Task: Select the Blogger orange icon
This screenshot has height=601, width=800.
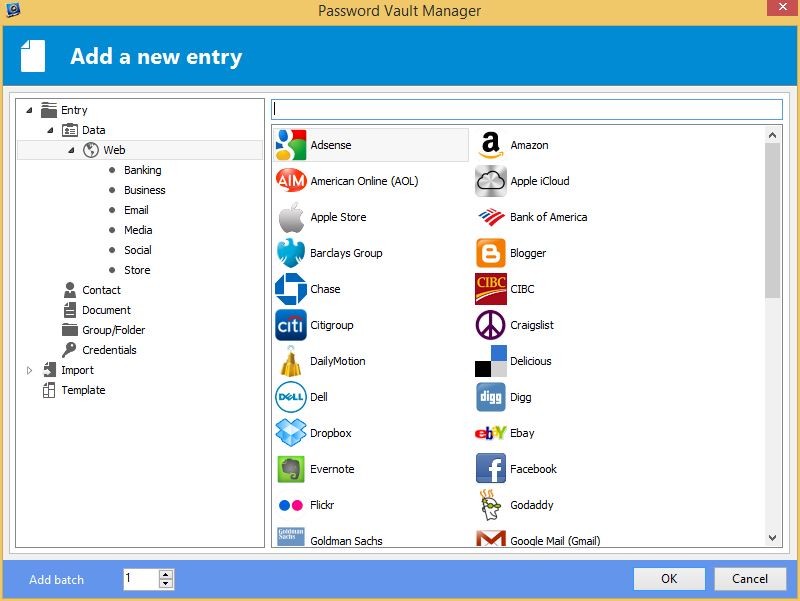Action: (x=491, y=253)
